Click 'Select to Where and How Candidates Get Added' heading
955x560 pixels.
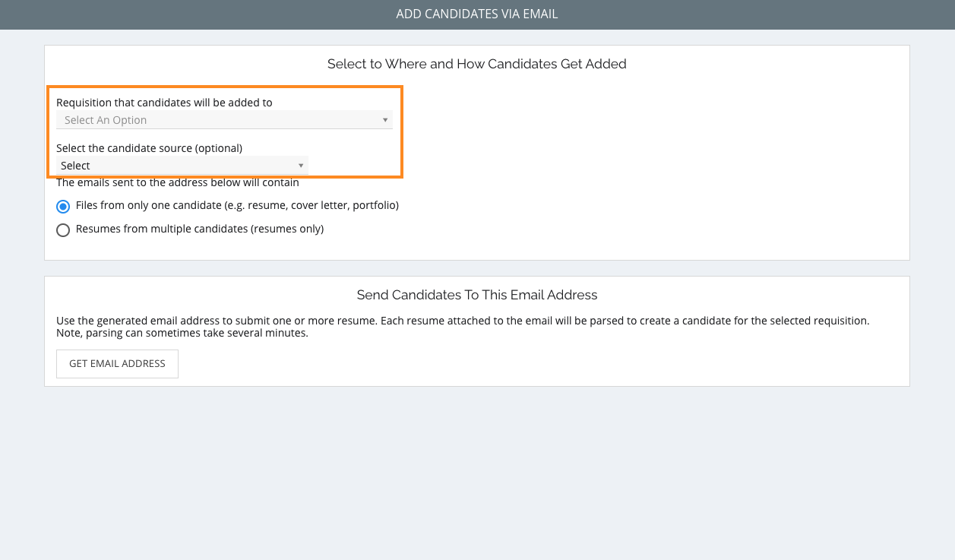[x=477, y=64]
